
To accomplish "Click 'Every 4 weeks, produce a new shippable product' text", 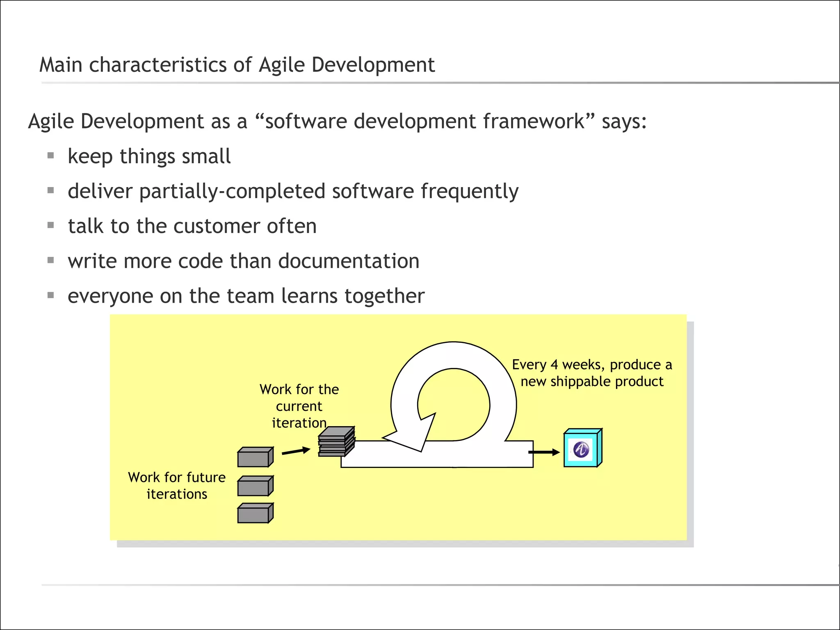I will [x=591, y=373].
